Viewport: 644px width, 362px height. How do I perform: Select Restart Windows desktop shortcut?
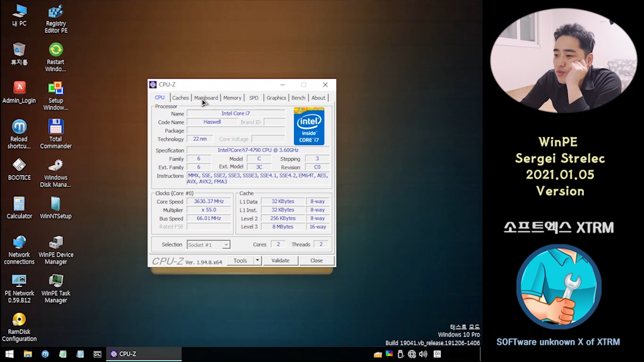55,58
